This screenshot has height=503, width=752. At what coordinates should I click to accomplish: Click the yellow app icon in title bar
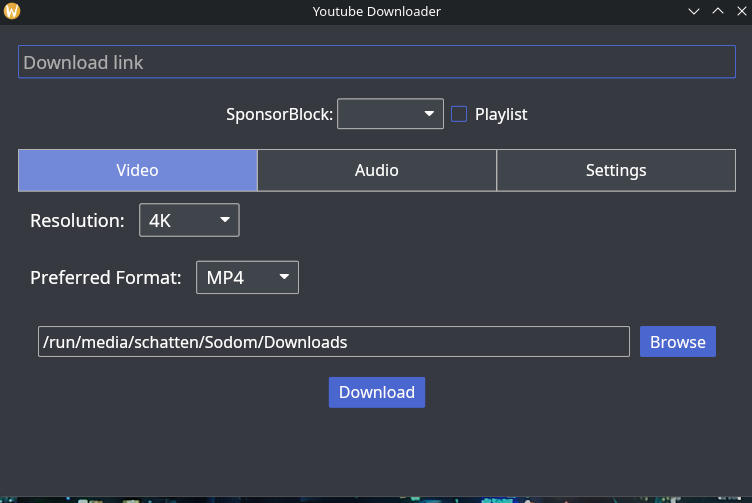(12, 12)
